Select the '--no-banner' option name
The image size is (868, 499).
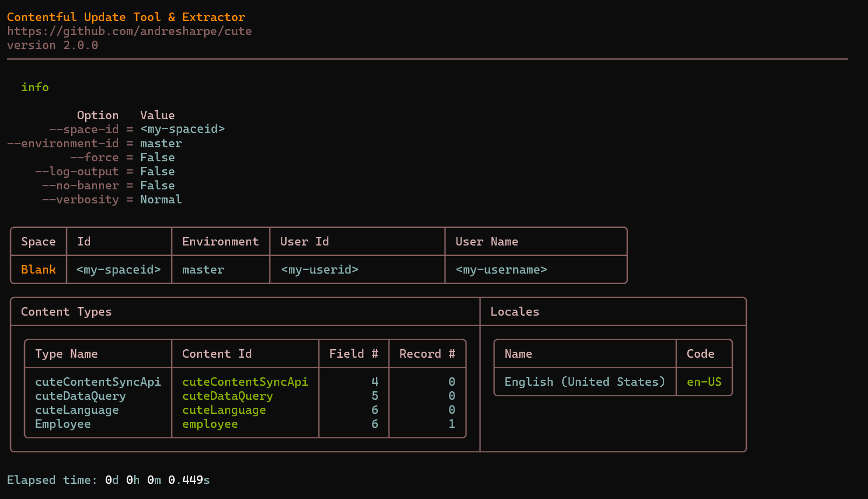click(x=81, y=185)
